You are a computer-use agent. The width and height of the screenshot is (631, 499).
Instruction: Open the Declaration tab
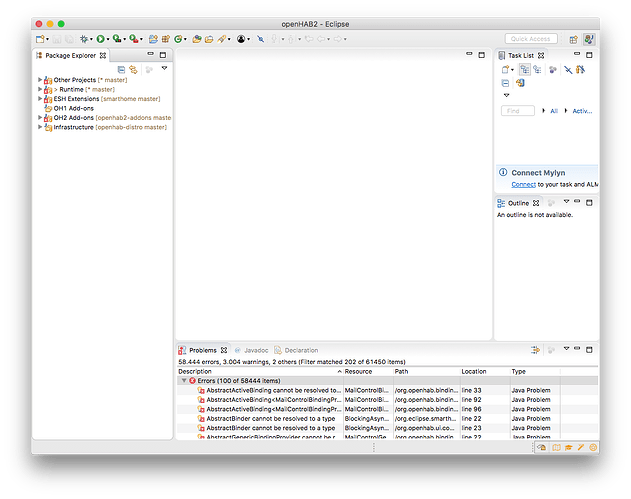301,351
